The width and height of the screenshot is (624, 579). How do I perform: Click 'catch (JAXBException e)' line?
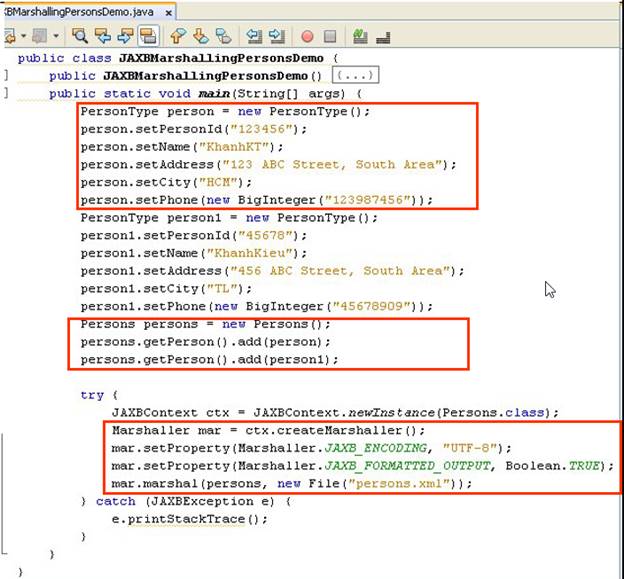[185, 501]
